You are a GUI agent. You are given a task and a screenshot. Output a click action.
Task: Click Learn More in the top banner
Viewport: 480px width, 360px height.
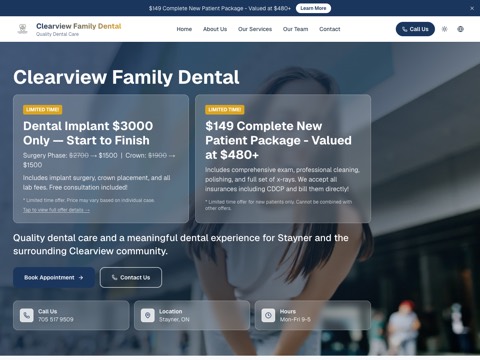[x=313, y=8]
